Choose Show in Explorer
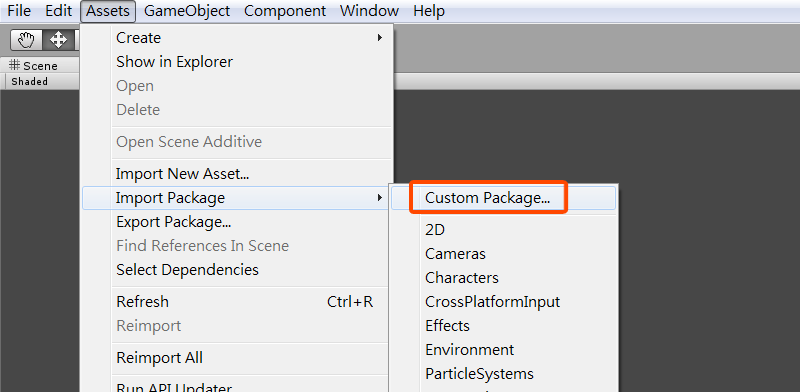Viewport: 800px width, 392px height. click(237, 62)
